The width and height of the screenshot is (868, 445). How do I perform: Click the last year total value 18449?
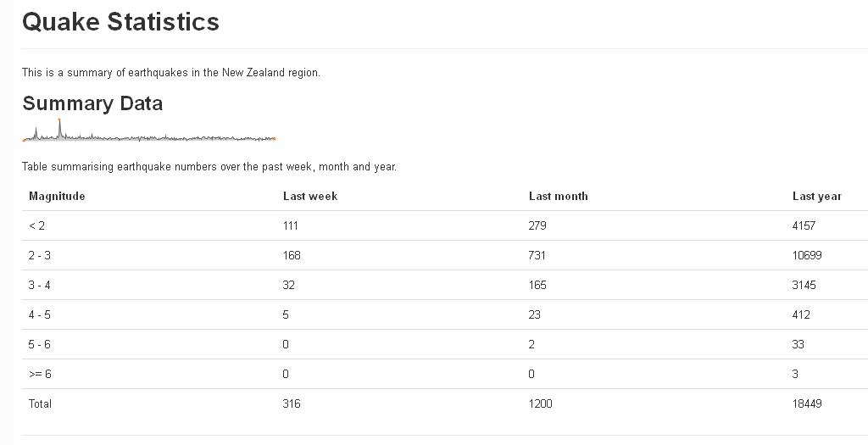(x=807, y=403)
